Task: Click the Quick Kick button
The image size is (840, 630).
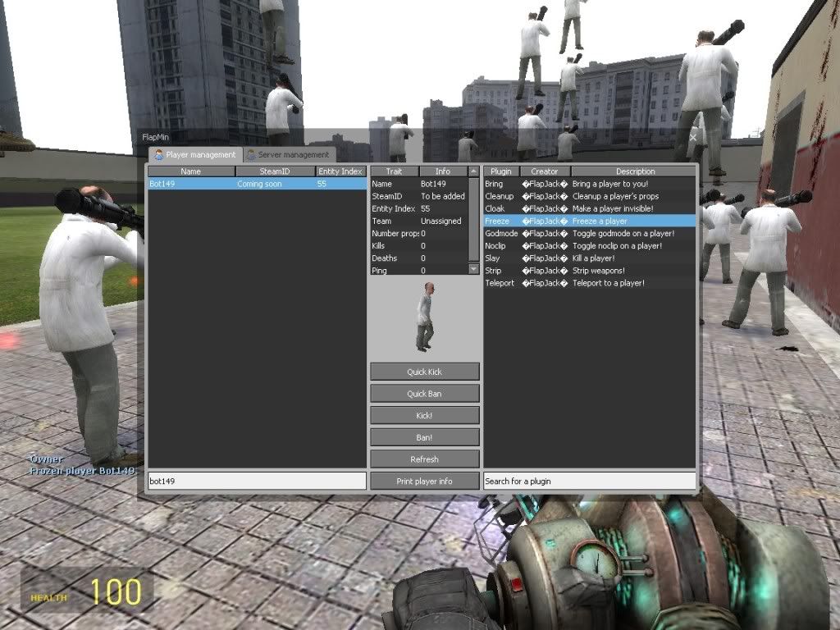Action: (x=425, y=372)
